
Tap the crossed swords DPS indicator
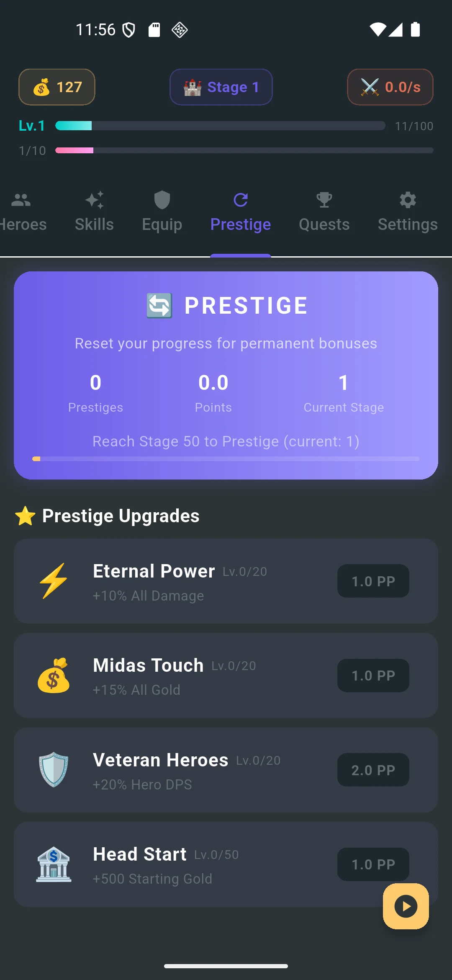[x=390, y=87]
